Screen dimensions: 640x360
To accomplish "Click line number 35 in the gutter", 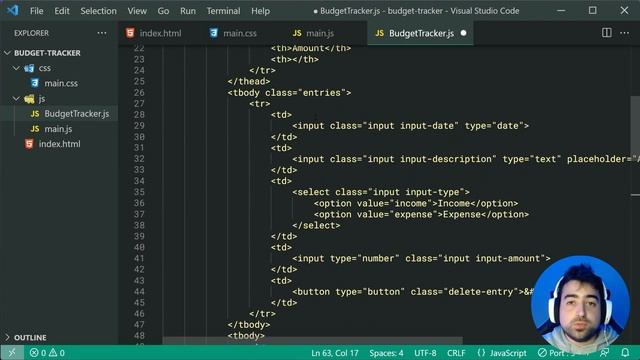I will point(139,192).
